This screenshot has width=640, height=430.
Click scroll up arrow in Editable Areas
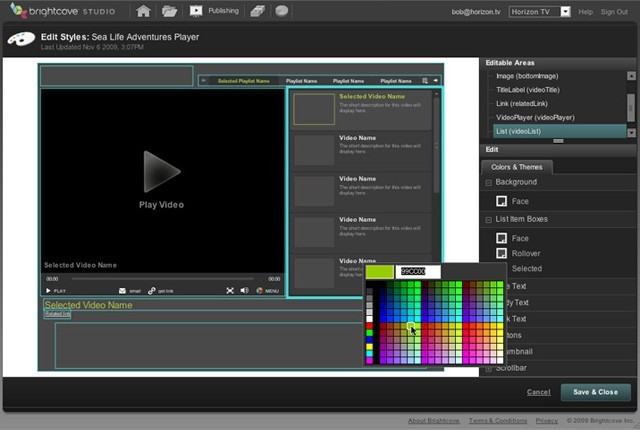click(x=631, y=76)
